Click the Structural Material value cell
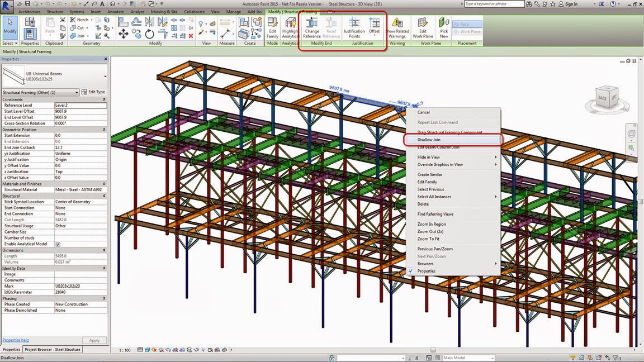This screenshot has width=644, height=362. coord(80,189)
